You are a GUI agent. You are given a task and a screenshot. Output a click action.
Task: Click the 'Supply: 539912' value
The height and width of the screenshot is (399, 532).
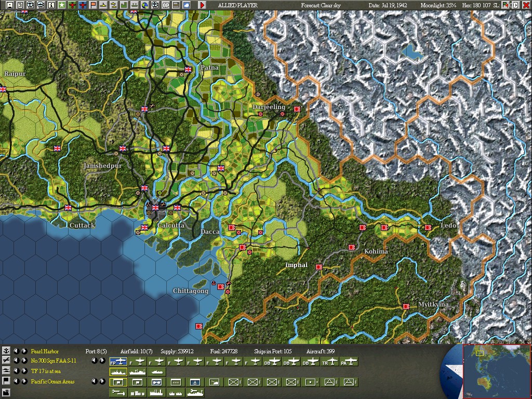(177, 351)
